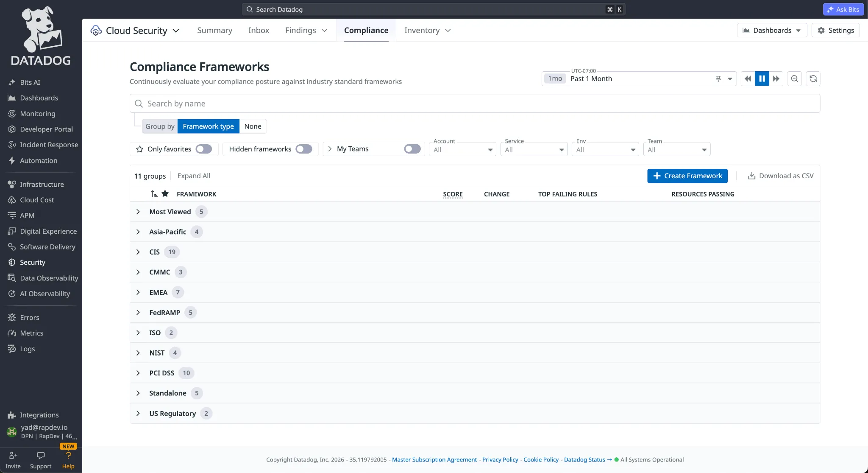Expand the CIS framework group

click(x=138, y=252)
